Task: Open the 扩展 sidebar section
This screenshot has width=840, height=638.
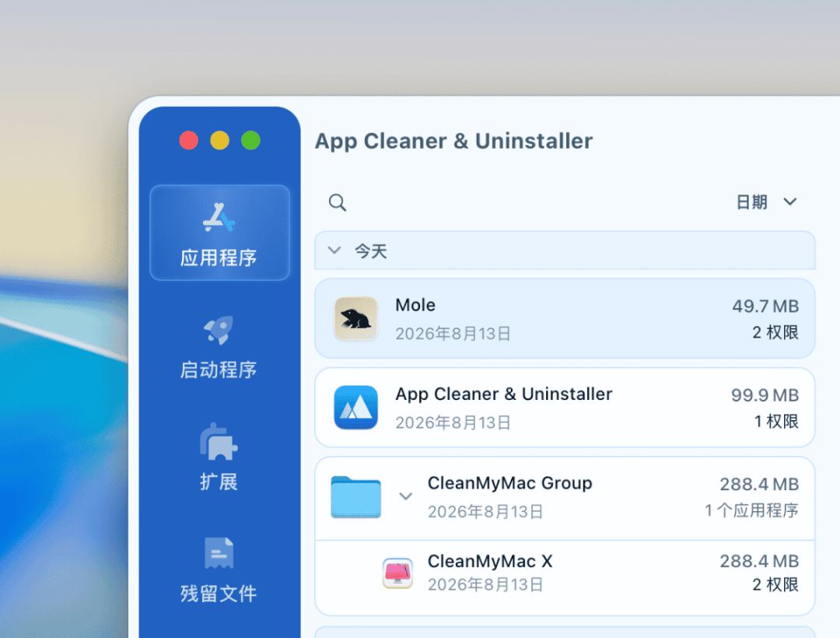Action: coord(219,457)
